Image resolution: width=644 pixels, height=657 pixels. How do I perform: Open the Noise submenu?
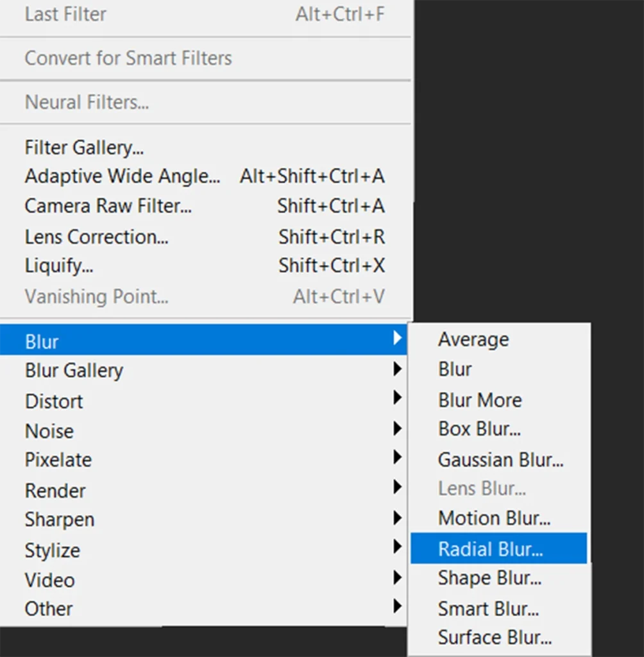49,431
